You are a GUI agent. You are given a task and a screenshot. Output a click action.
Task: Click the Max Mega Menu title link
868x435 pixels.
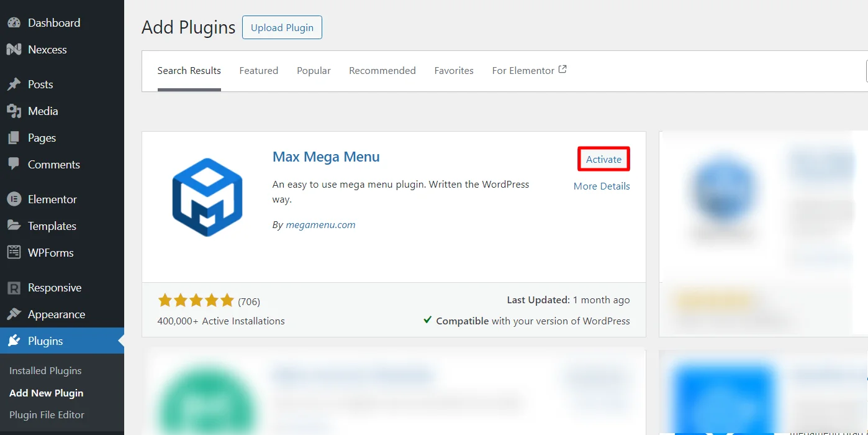(326, 157)
